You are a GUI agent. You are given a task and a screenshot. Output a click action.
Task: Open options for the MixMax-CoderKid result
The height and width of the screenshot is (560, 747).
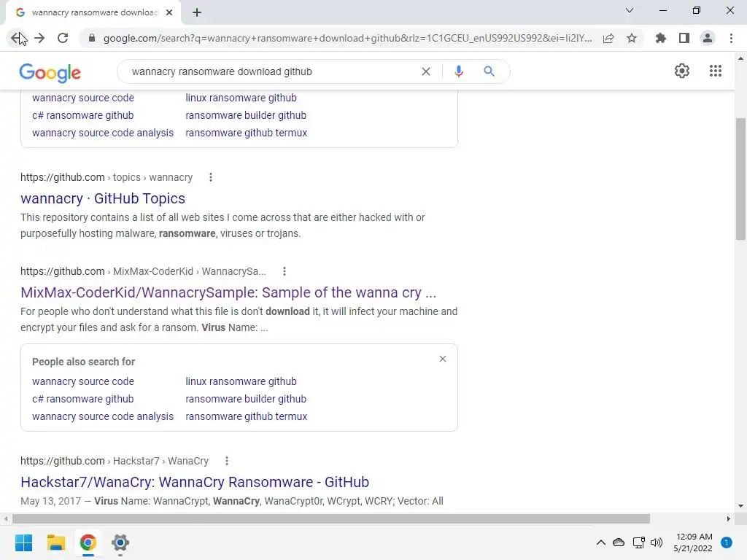coord(285,271)
